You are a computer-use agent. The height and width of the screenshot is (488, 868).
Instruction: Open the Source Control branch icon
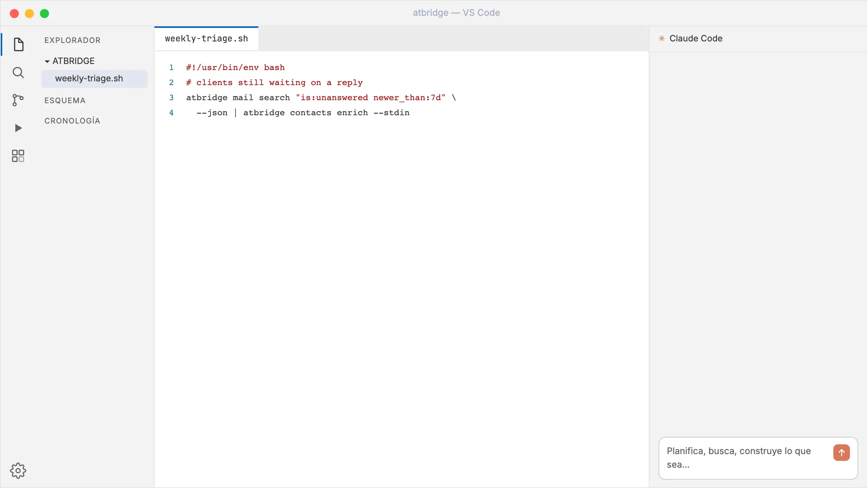coord(18,100)
